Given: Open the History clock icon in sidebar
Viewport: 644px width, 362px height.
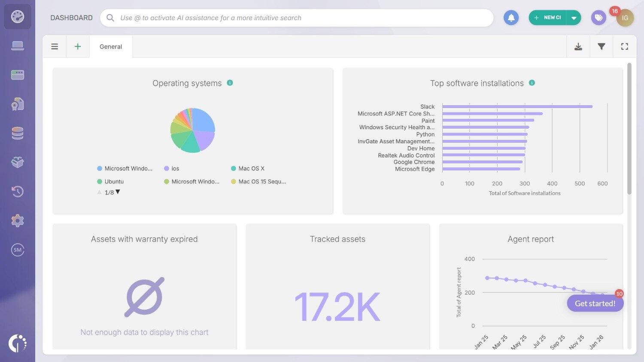Looking at the screenshot, I should [18, 191].
